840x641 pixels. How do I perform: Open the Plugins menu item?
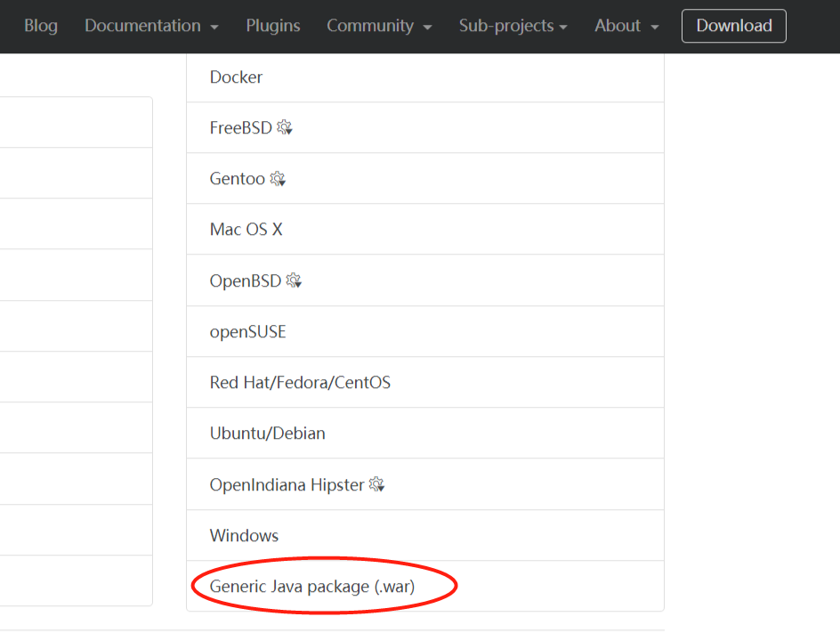[273, 26]
